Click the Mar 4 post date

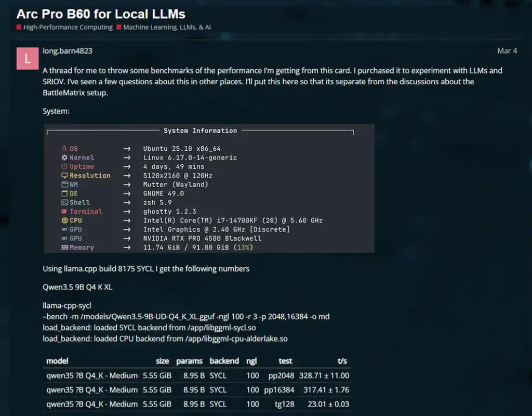pyautogui.click(x=507, y=50)
